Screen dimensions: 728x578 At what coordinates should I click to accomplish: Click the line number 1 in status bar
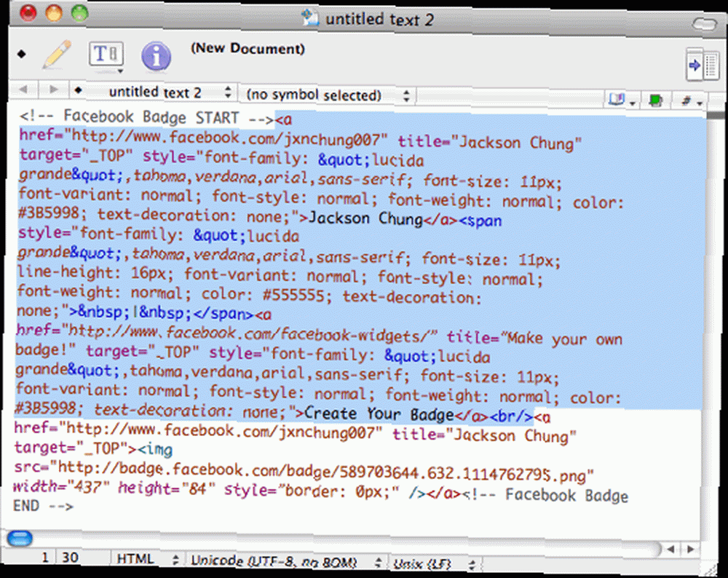point(45,557)
